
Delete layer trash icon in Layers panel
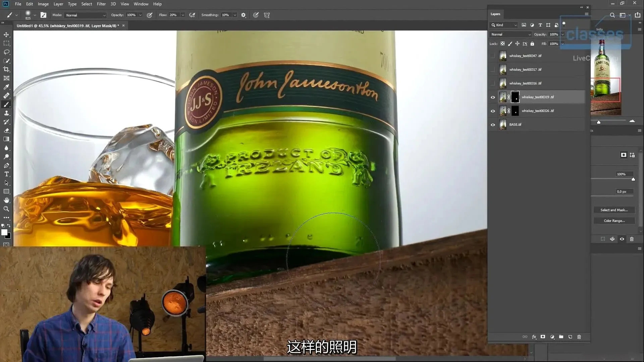pyautogui.click(x=579, y=337)
